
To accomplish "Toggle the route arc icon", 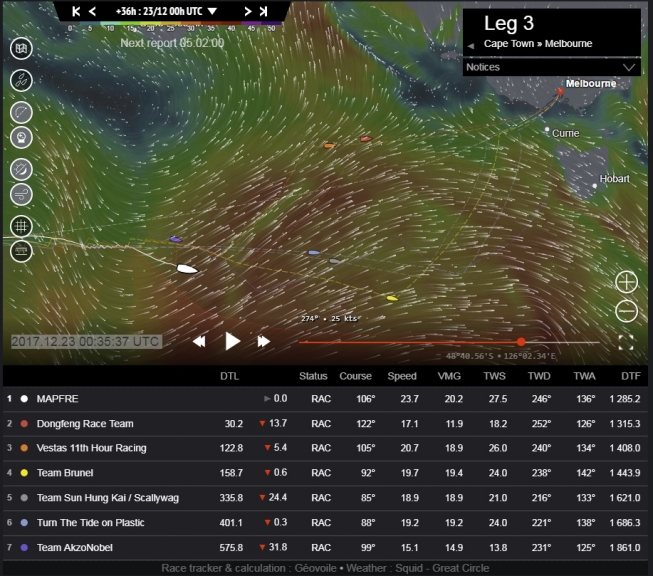I will coord(21,112).
